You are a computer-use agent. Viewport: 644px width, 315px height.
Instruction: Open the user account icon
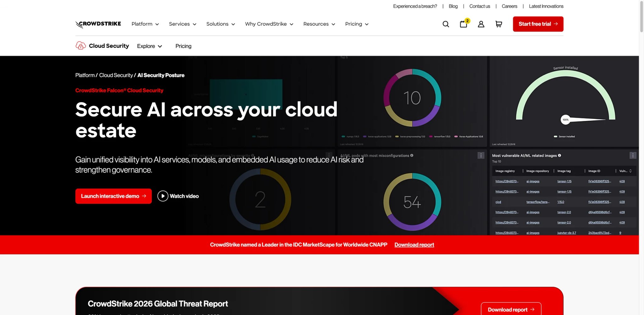tap(481, 24)
